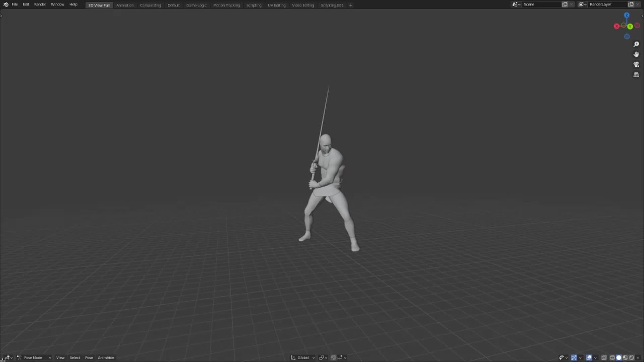Select material preview viewport shading
The width and height of the screenshot is (644, 362).
click(625, 358)
